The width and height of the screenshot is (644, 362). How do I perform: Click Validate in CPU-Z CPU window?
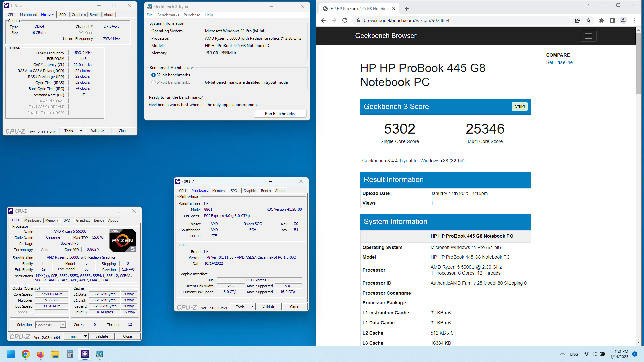pos(102,336)
